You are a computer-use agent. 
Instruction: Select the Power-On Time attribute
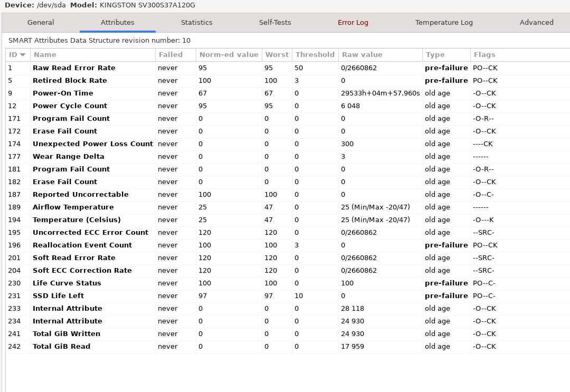[x=288, y=93]
